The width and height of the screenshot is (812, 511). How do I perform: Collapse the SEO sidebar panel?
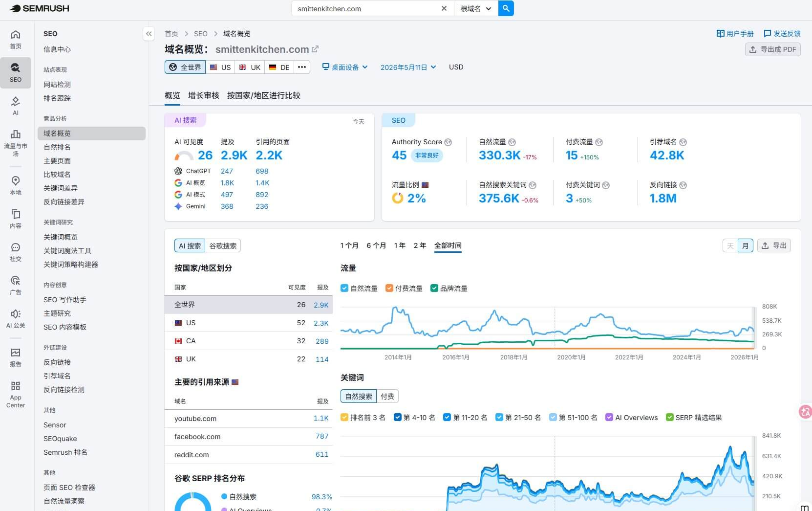pyautogui.click(x=149, y=34)
